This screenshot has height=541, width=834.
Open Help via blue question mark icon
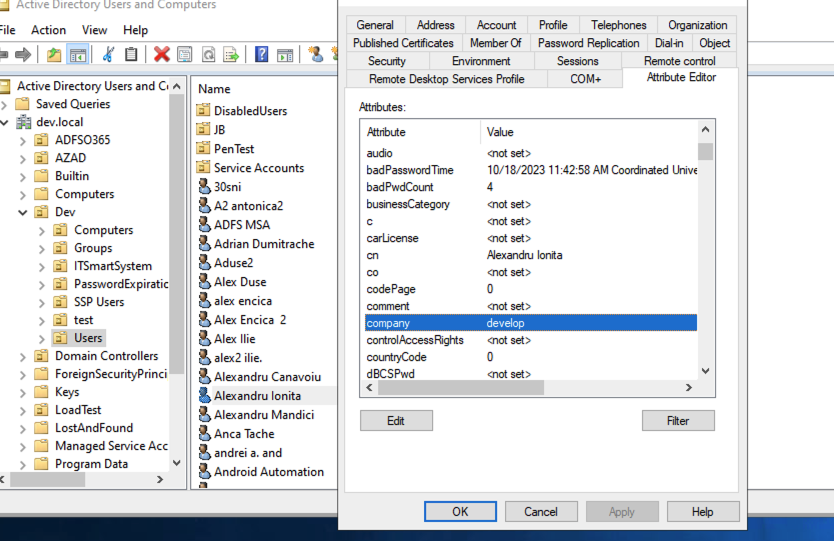point(261,54)
